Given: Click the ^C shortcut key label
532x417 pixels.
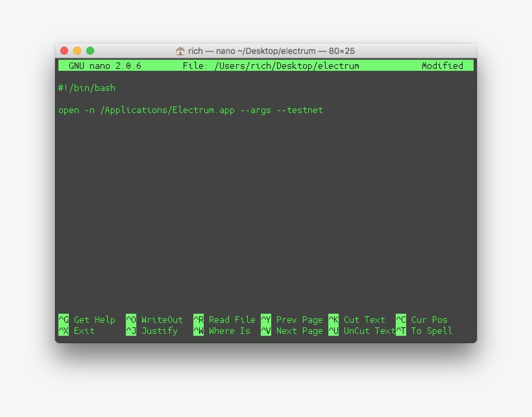Looking at the screenshot, I should 401,320.
